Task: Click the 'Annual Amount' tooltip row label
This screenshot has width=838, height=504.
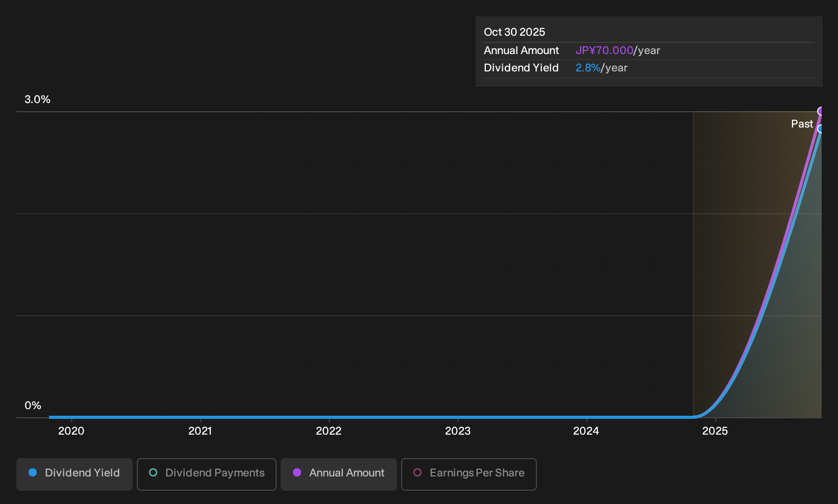Action: pos(522,51)
